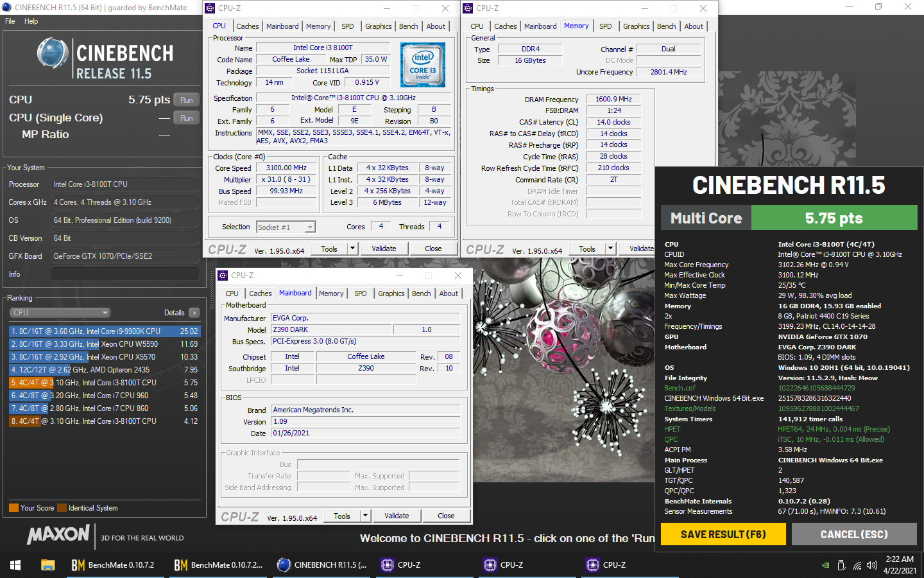Open About tab in the CPU-Z Memory window
924x578 pixels.
point(694,26)
